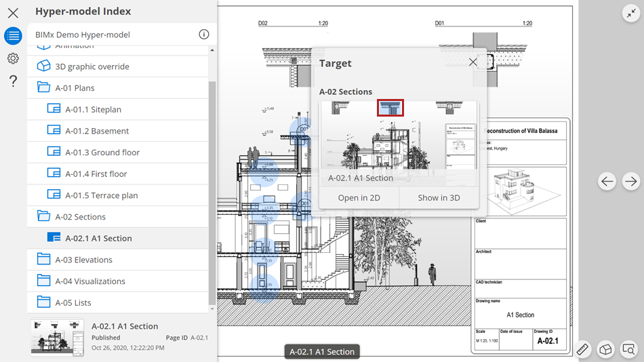Click the A-02.1 A1 Section layout icon
Image resolution: width=644 pixels, height=362 pixels.
[54, 237]
